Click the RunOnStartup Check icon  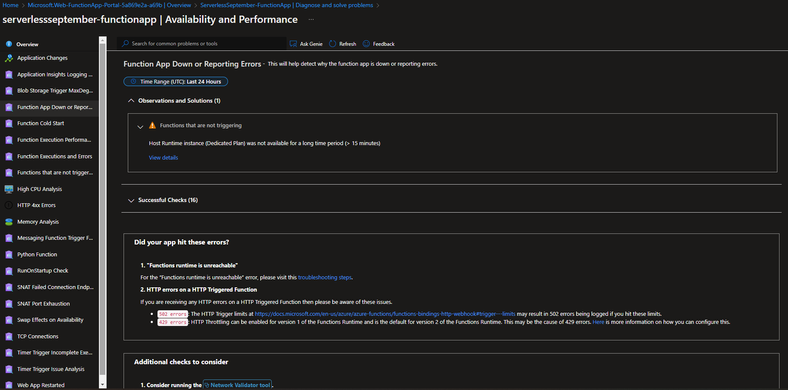click(x=9, y=270)
